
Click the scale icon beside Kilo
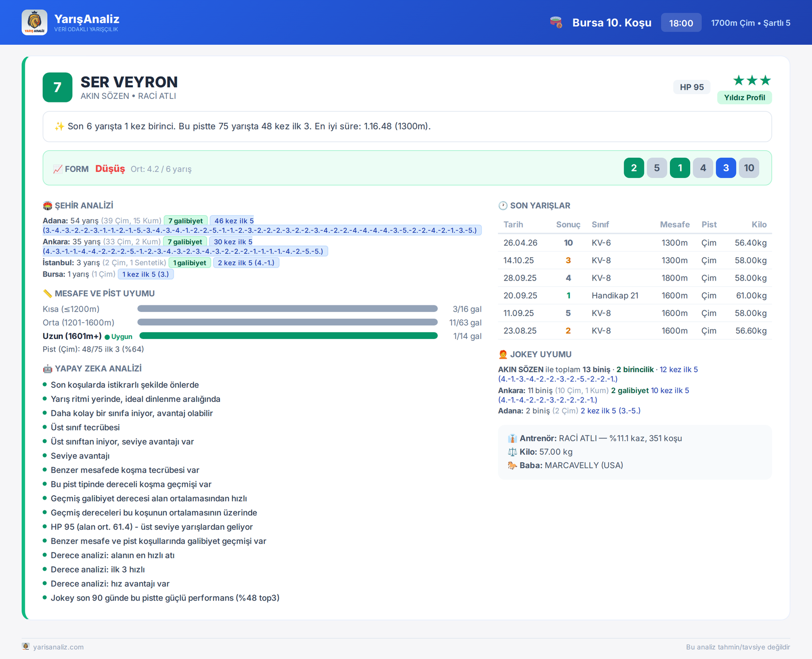(x=513, y=452)
